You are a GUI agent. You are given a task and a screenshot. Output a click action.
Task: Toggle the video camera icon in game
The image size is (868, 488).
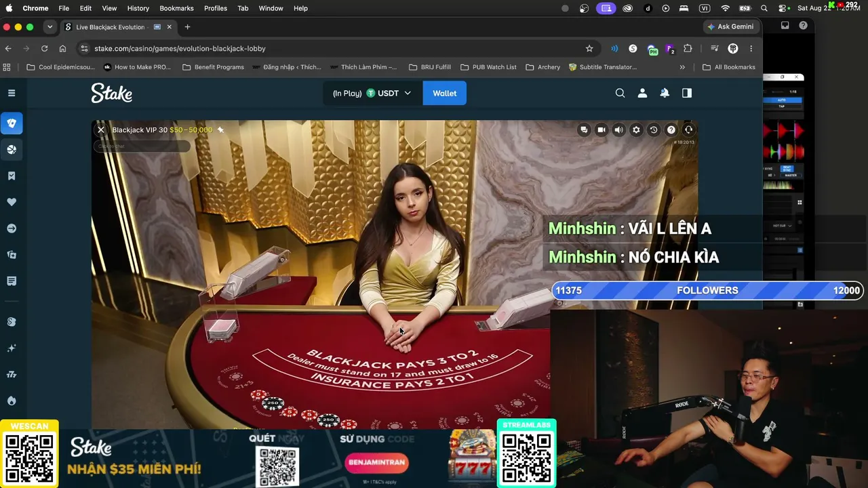(601, 129)
